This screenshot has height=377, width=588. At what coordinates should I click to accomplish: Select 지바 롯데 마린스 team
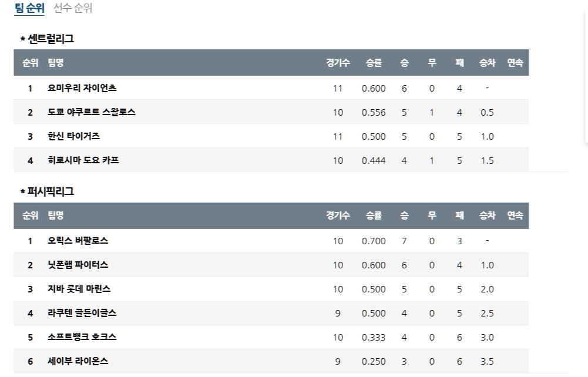(79, 290)
